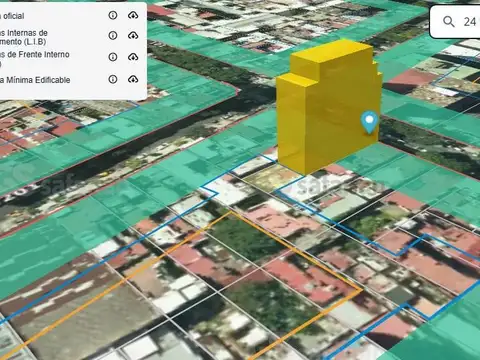This screenshot has width=480, height=360.
Task: Download the L.I.B layer data
Action: 133,35
